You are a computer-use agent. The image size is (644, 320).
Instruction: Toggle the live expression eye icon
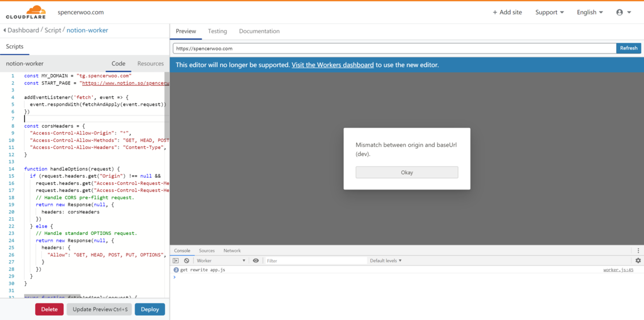coord(256,261)
